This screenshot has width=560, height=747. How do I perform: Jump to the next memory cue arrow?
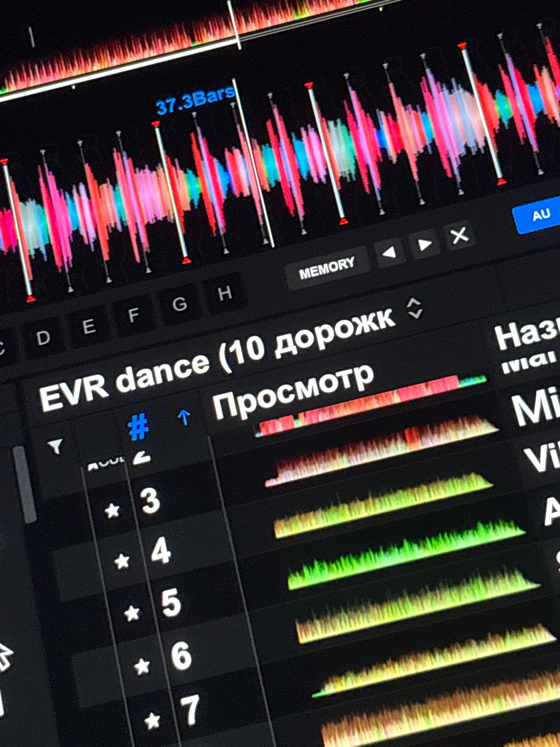point(424,245)
